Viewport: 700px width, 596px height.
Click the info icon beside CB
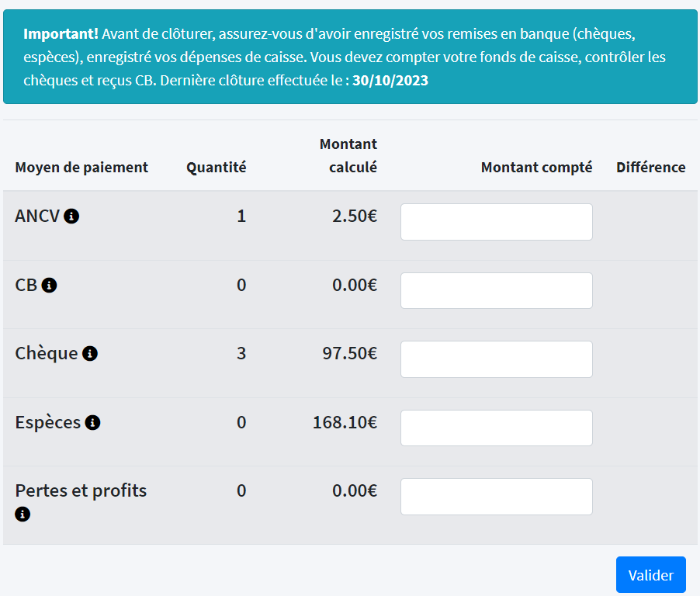click(49, 285)
